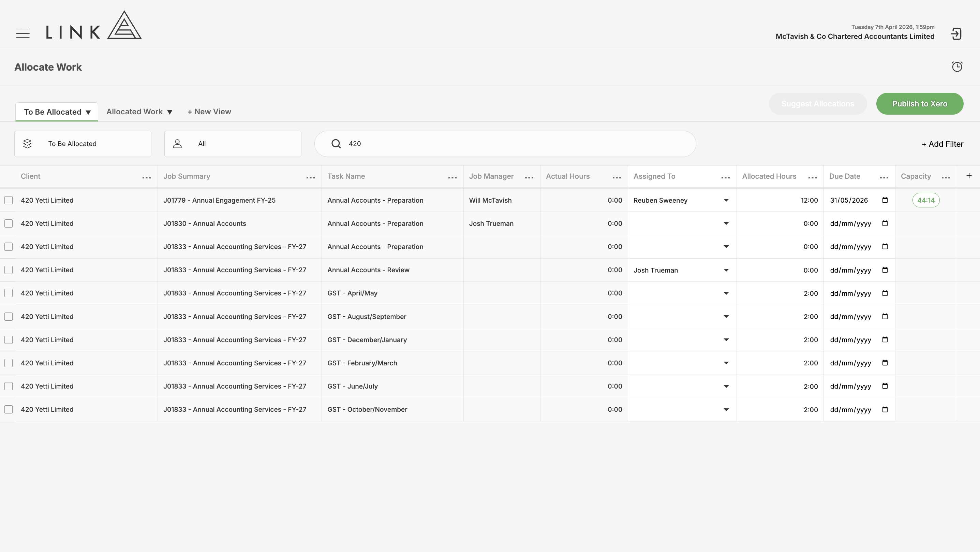Open Task Name column options ellipsis
Viewport: 980px width, 552px height.
[452, 177]
